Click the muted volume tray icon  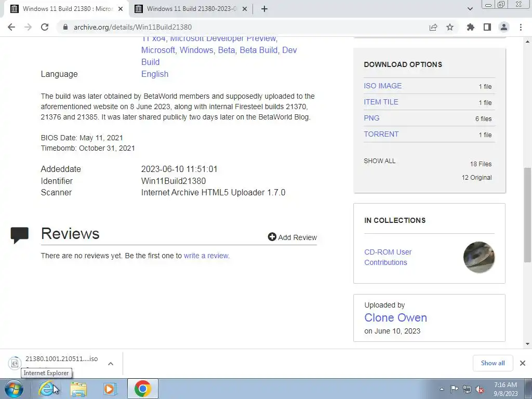click(480, 389)
